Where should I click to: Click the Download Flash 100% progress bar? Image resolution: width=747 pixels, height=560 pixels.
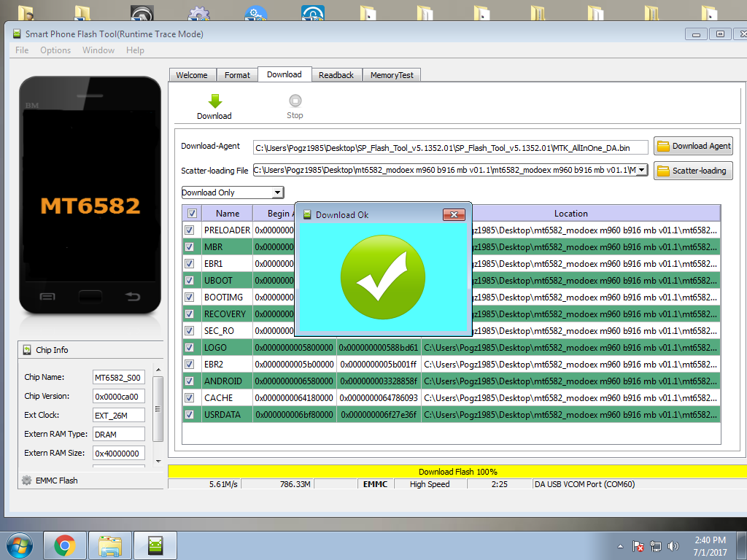click(458, 472)
